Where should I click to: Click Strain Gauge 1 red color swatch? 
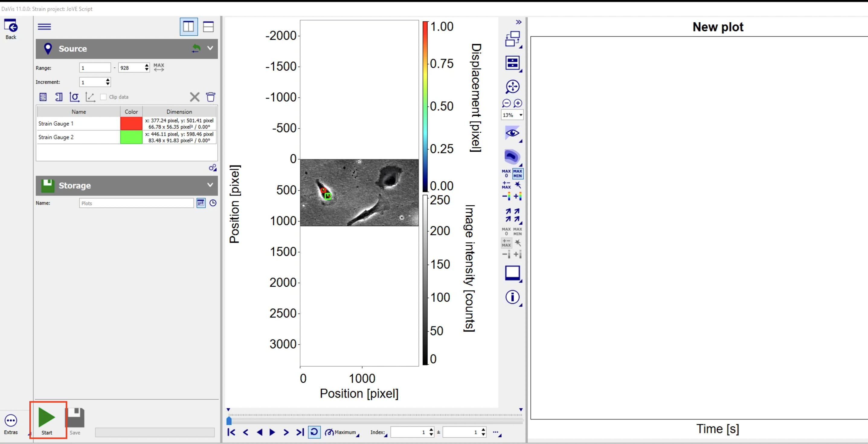131,123
